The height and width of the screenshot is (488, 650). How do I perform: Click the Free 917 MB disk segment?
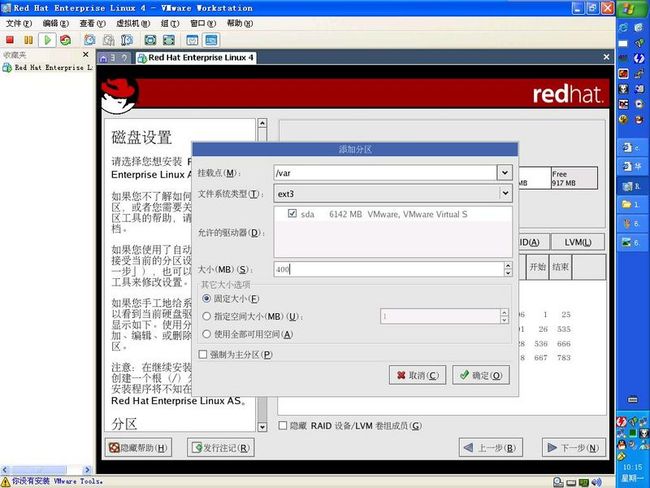(574, 178)
